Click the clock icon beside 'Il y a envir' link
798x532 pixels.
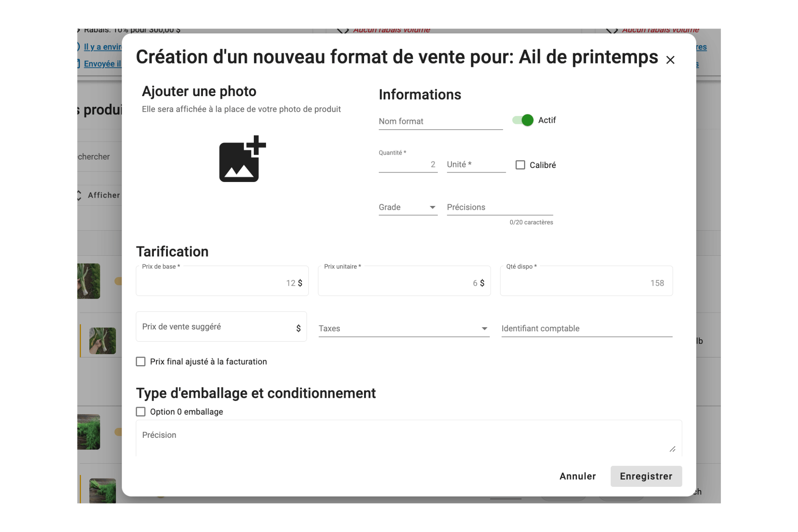(x=79, y=47)
